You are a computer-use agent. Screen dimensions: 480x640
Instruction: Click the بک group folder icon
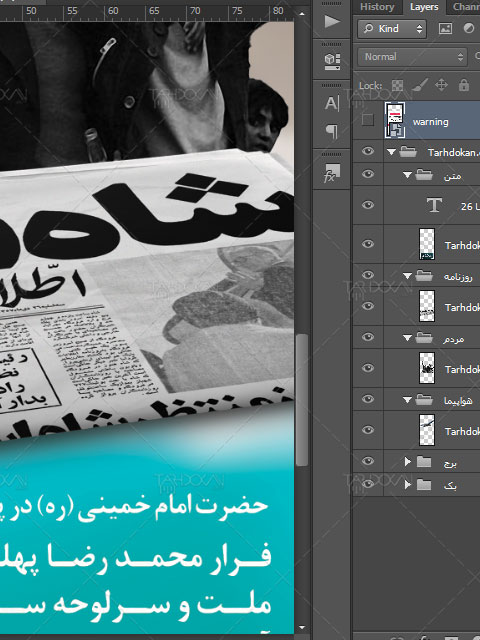(424, 484)
